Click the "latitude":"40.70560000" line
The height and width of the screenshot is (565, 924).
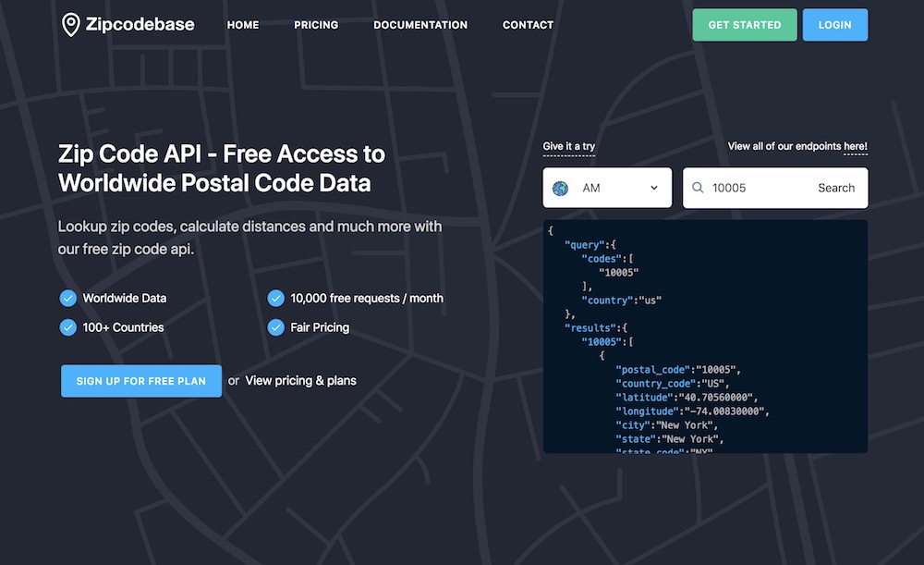tap(687, 398)
